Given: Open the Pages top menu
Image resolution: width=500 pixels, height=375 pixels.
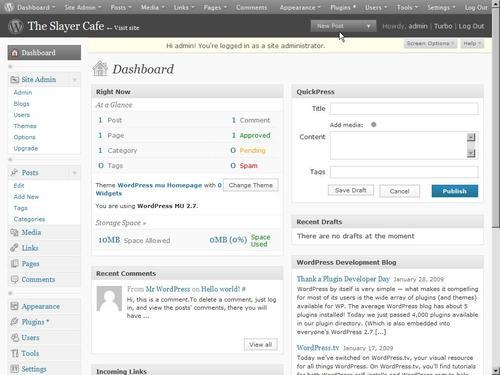Looking at the screenshot, I should pos(215,7).
